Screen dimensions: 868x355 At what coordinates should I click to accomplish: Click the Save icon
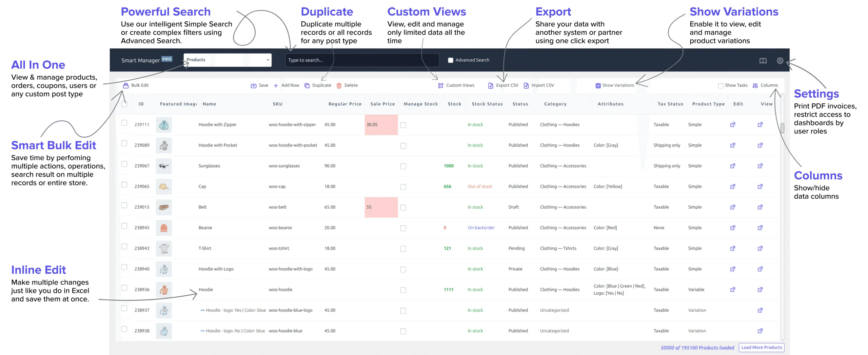254,85
